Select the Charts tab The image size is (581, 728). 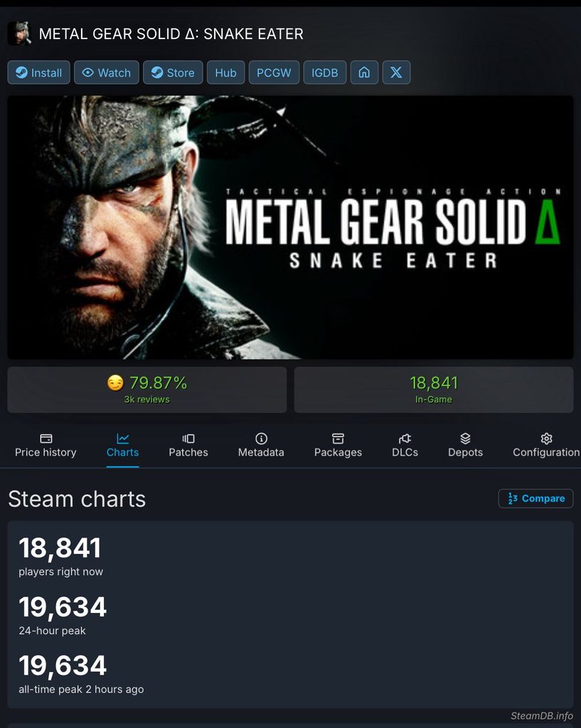122,445
